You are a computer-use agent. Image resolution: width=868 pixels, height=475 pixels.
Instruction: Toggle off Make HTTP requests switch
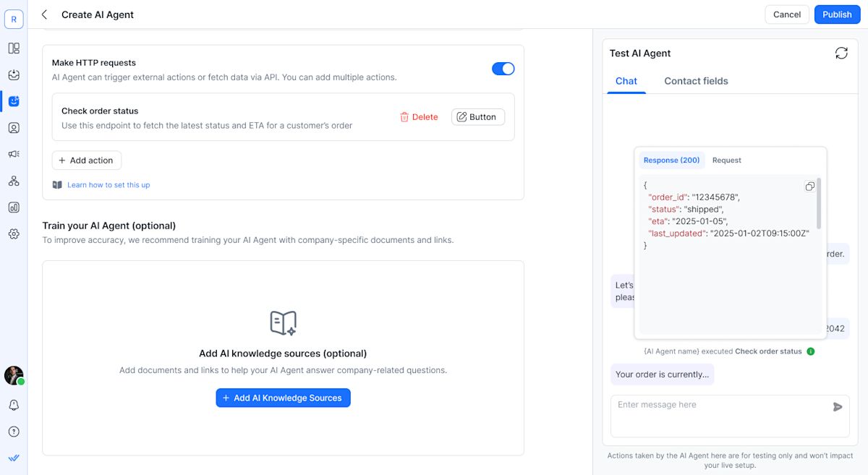[503, 69]
